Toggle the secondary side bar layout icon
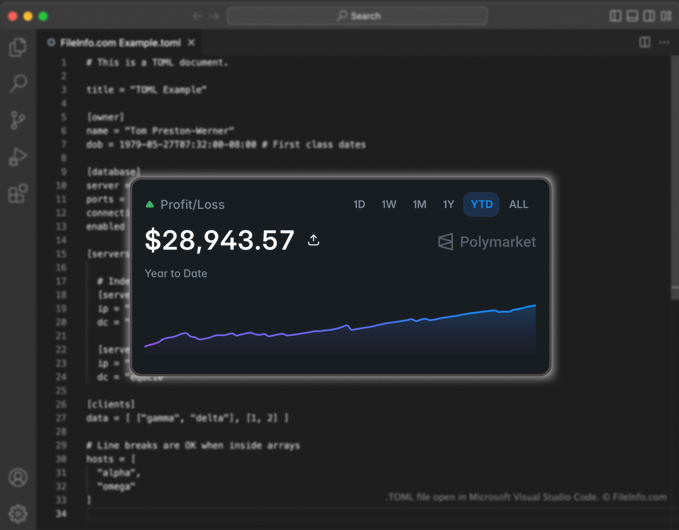The image size is (679, 530). click(649, 16)
